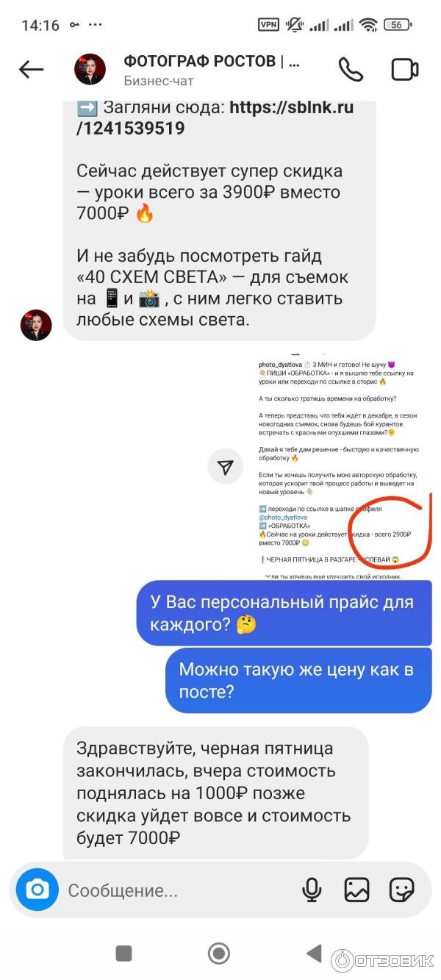Tap the microphone icon to record voice
This screenshot has width=441, height=980.
pyautogui.click(x=312, y=890)
